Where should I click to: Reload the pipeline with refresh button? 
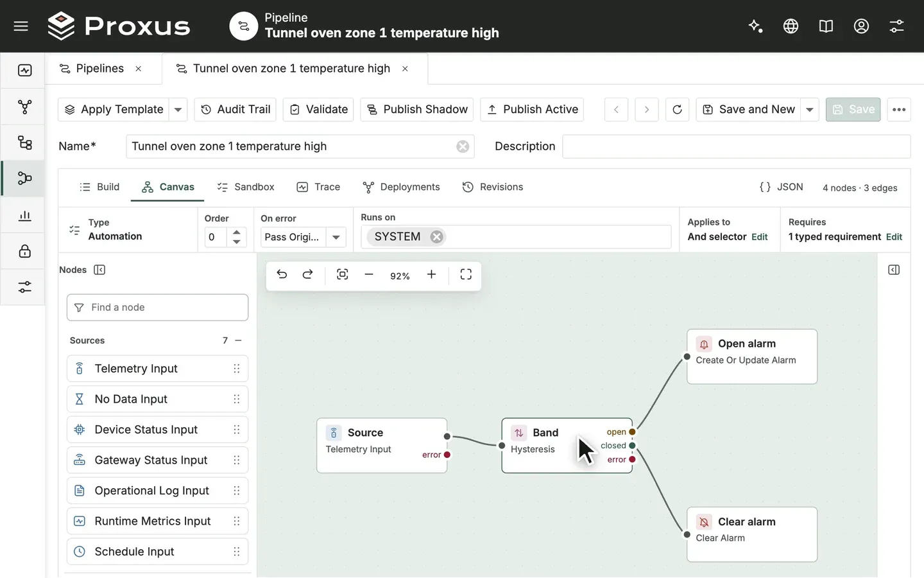677,110
